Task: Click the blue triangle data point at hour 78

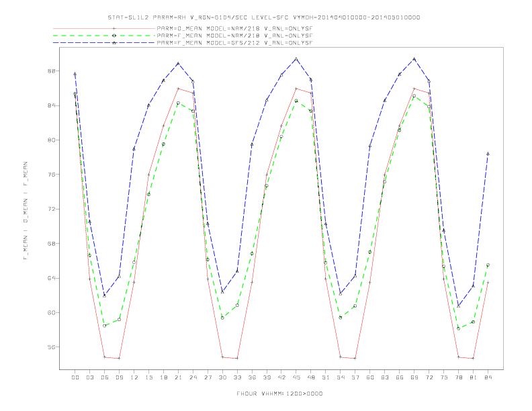Action: pos(458,306)
